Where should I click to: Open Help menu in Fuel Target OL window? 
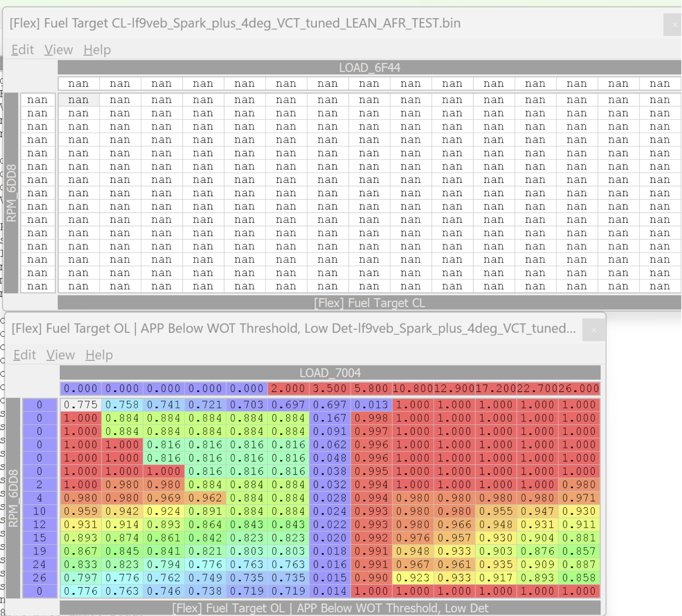pyautogui.click(x=99, y=355)
